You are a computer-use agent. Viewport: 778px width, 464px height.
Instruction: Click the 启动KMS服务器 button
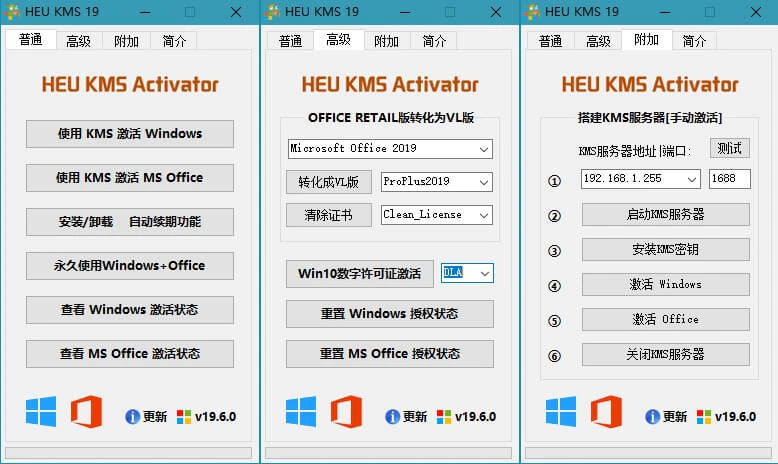[665, 214]
